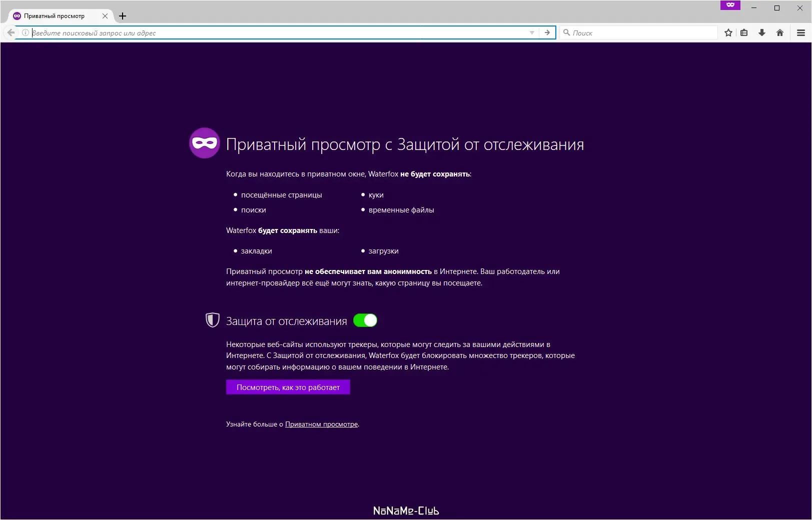812x520 pixels.
Task: Click the посещённые страницы list item
Action: coord(282,195)
